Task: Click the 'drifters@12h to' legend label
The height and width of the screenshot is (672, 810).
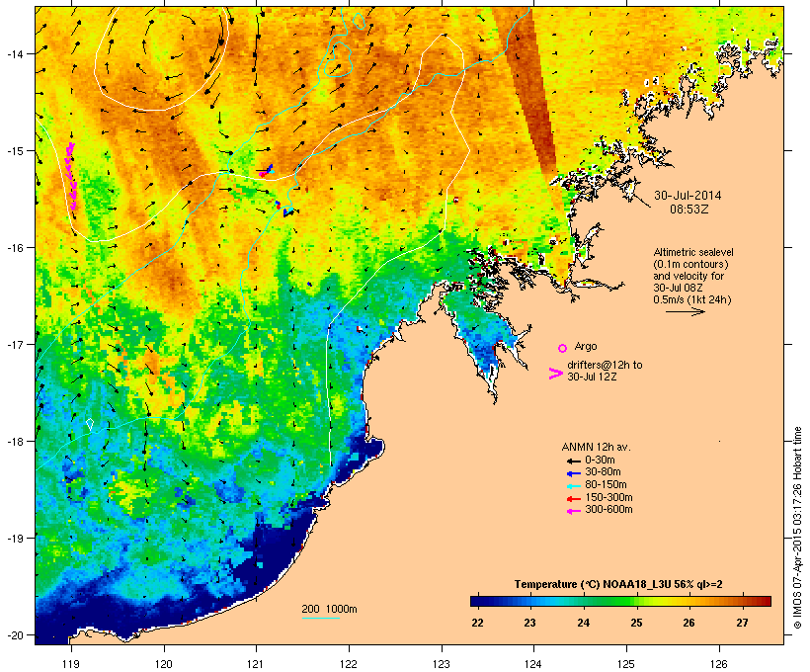Action: pyautogui.click(x=605, y=365)
